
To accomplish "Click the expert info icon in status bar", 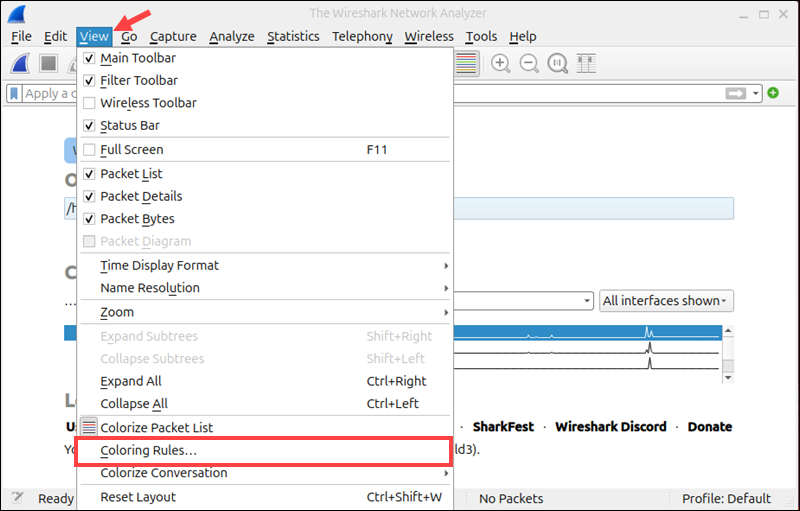I will click(18, 498).
